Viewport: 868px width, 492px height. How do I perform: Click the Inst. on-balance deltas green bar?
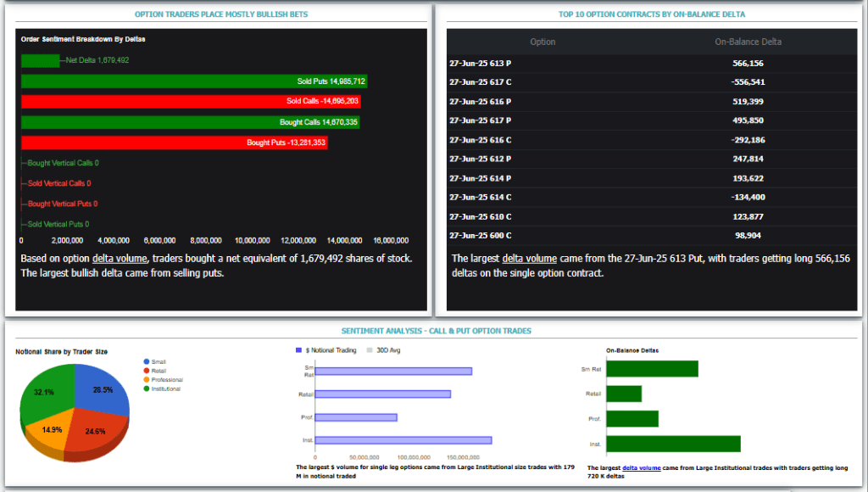pos(673,444)
